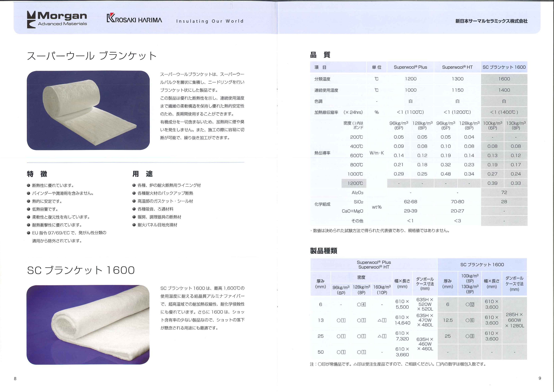Click the SC ブランケット 1600 header in 品質 table
The height and width of the screenshot is (392, 554).
click(x=504, y=67)
